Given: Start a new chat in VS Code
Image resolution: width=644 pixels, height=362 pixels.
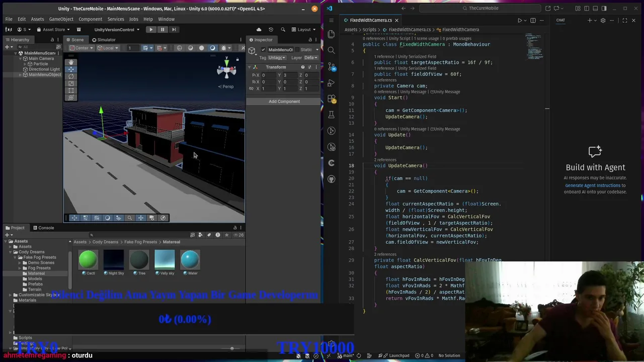Looking at the screenshot, I should [590, 20].
